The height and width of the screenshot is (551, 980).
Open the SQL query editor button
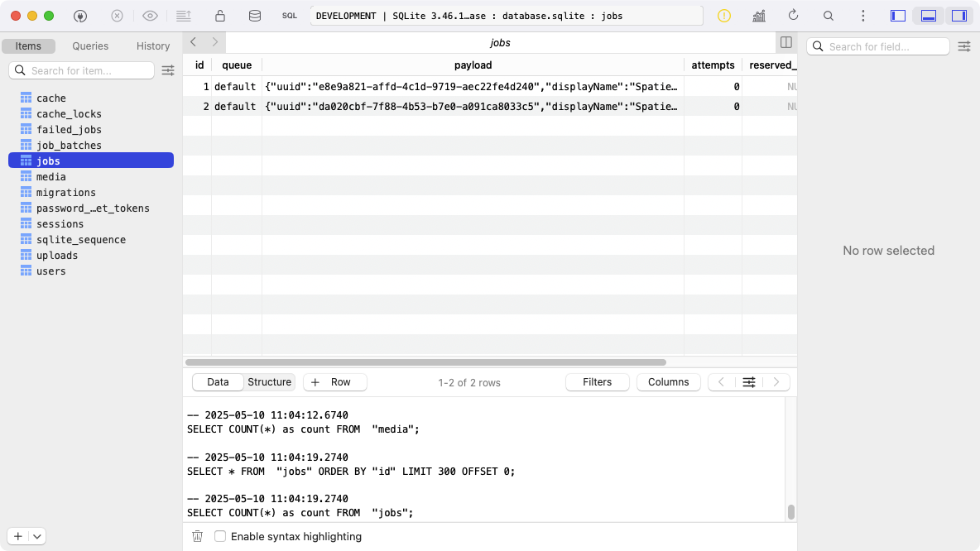289,16
